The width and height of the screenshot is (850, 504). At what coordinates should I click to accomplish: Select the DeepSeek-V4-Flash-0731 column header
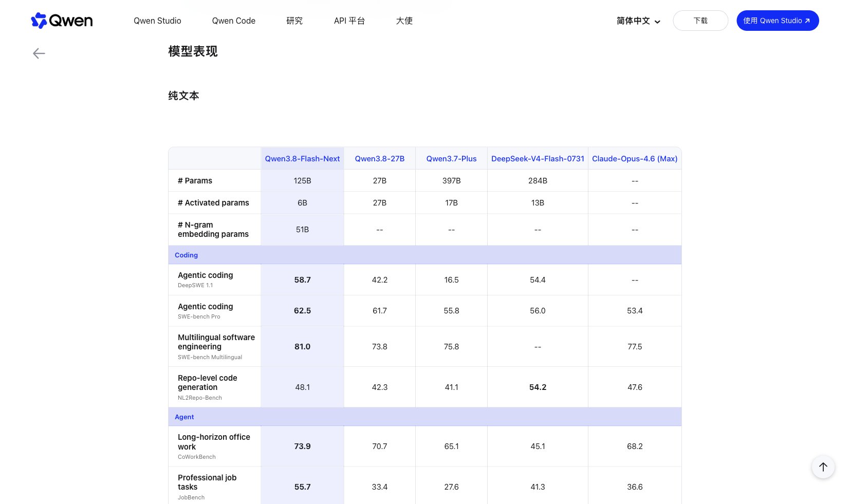538,159
